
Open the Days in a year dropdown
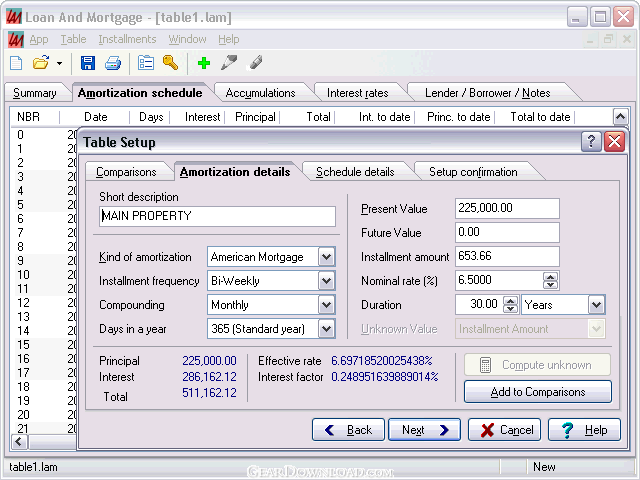[326, 329]
